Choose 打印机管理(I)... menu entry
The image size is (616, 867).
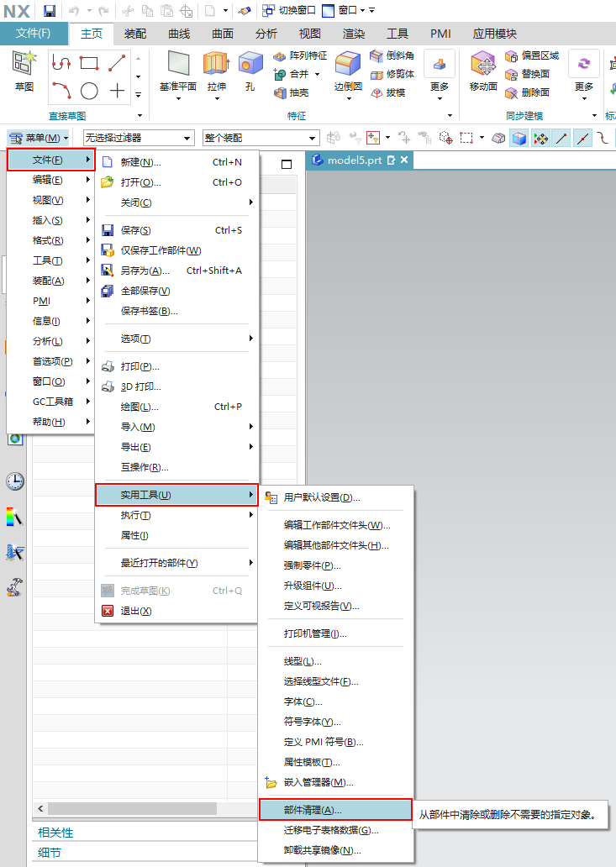[335, 633]
